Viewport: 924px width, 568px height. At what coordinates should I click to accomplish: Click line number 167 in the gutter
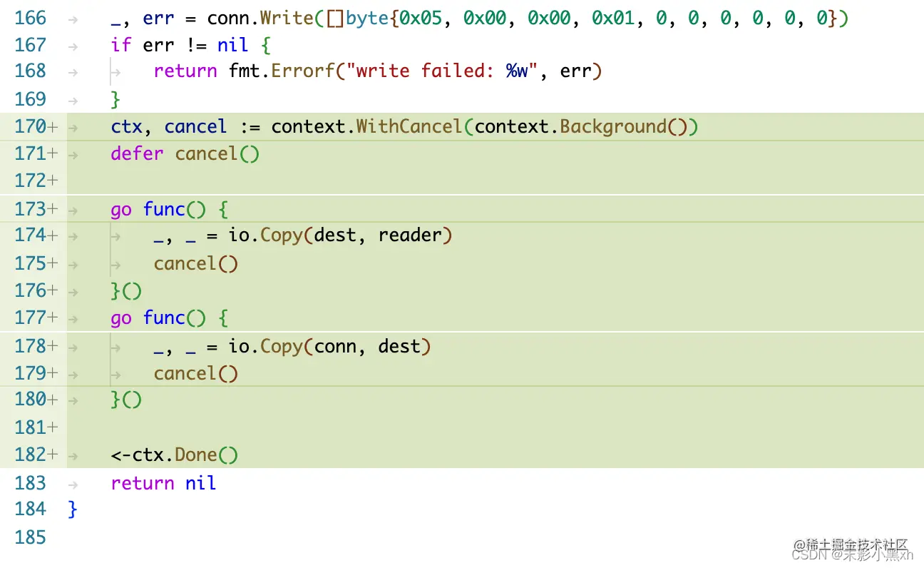tap(30, 45)
